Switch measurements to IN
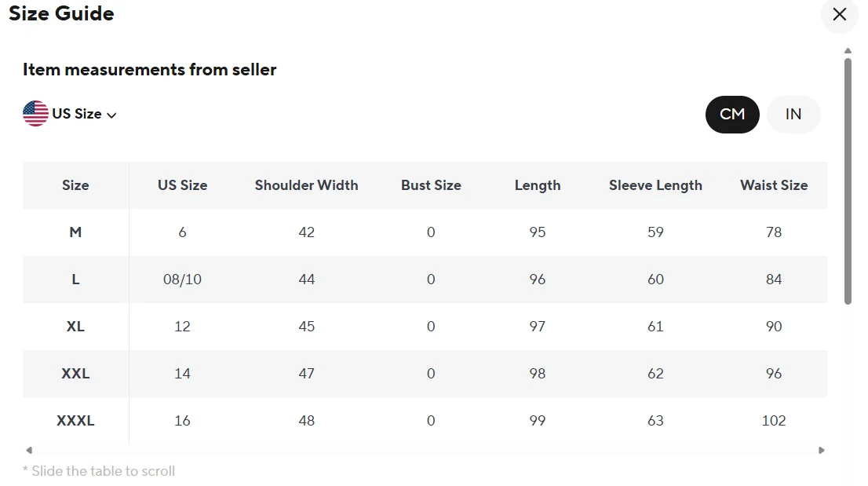Image resolution: width=868 pixels, height=486 pixels. point(793,115)
